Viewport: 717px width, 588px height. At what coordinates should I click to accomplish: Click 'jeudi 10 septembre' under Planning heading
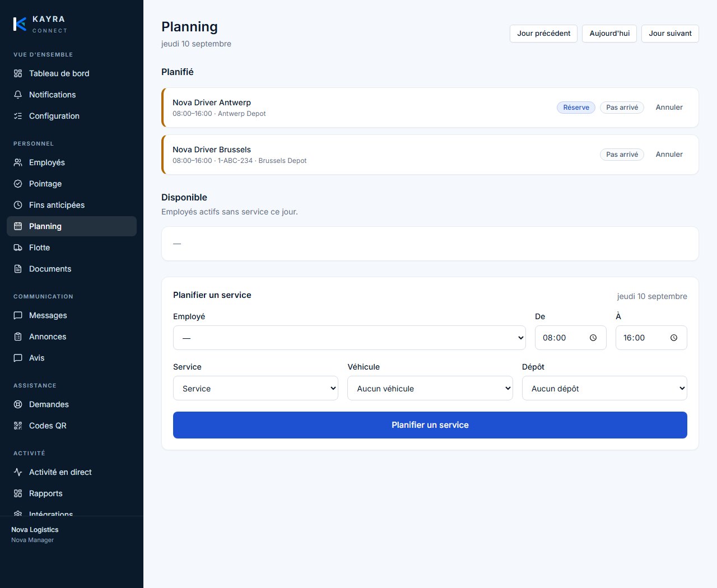point(196,44)
